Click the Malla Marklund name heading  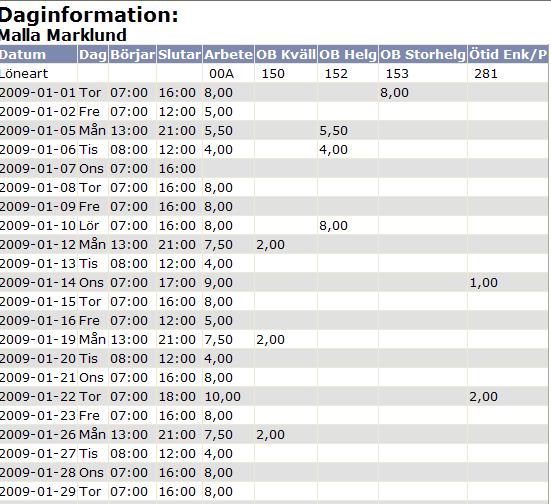click(63, 35)
